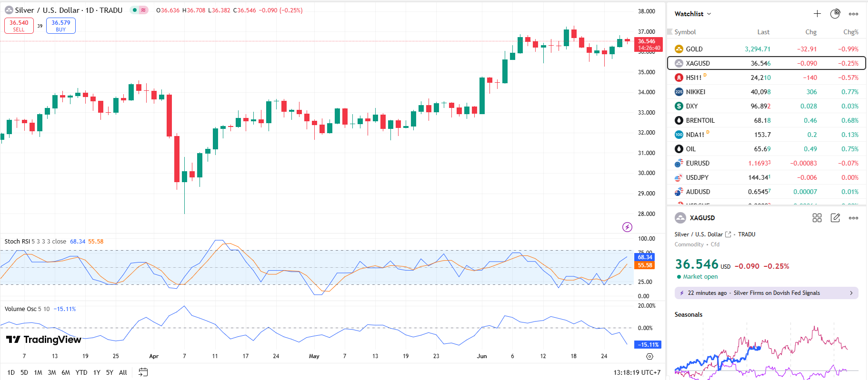Screen dimensions: 868x380
Task: Open chart settings gear near the time axis
Action: click(x=649, y=356)
